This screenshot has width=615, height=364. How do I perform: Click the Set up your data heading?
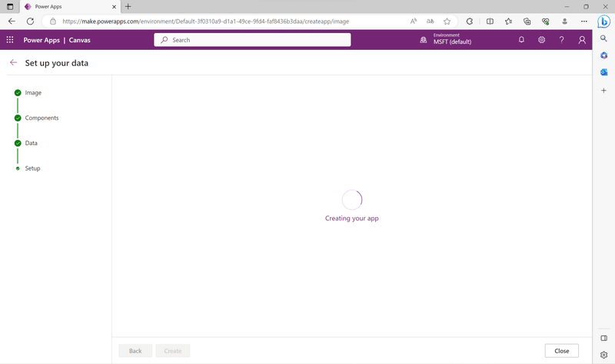point(56,63)
